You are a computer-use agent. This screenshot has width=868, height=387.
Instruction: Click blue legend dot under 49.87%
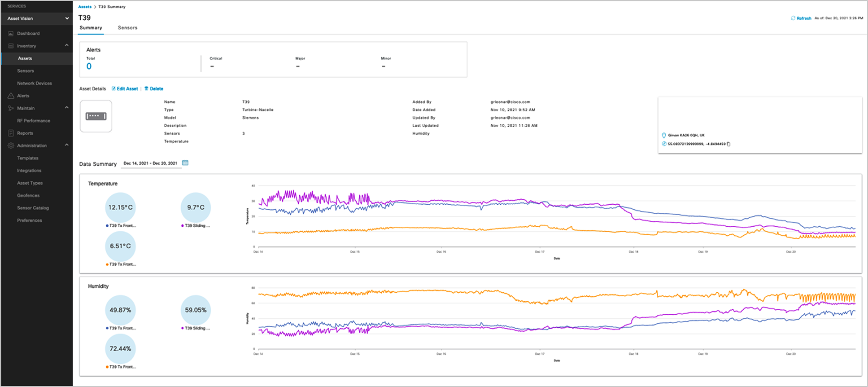pos(107,328)
